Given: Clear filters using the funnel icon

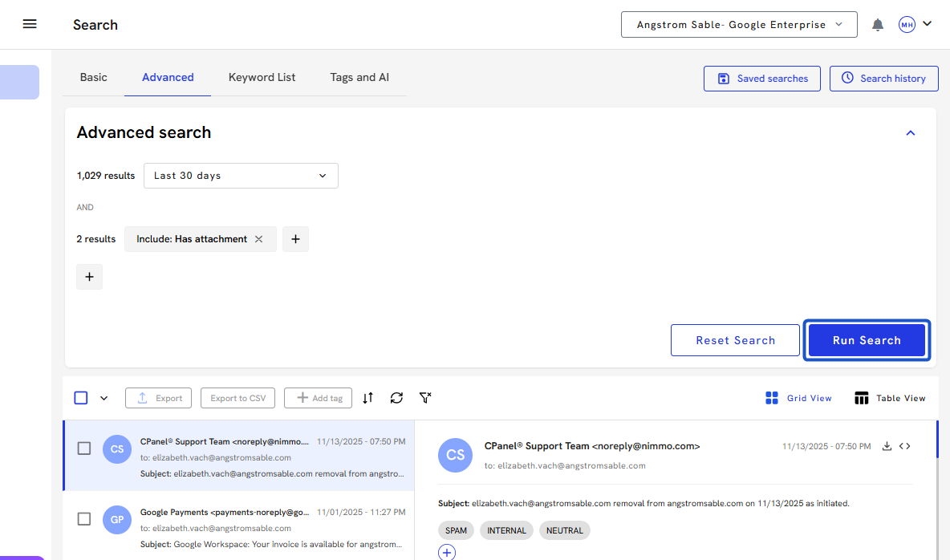Looking at the screenshot, I should (425, 398).
